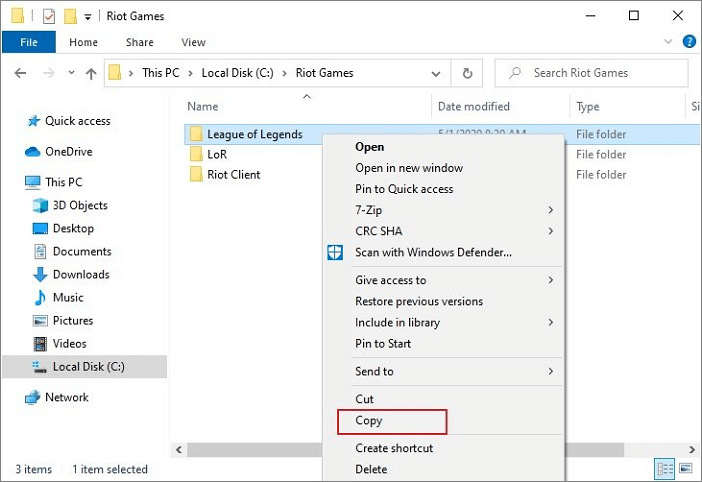
Task: Open Quick Access Toolbar customize dropdown
Action: click(89, 17)
